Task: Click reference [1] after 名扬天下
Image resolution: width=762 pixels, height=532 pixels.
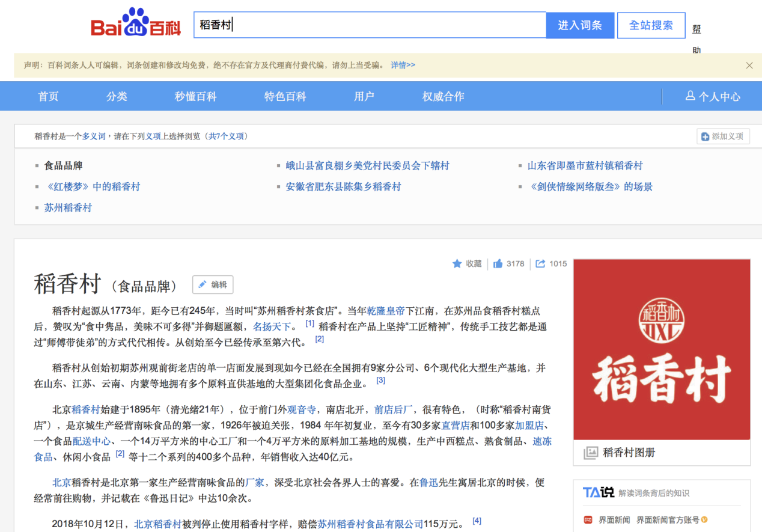Action: [x=310, y=323]
